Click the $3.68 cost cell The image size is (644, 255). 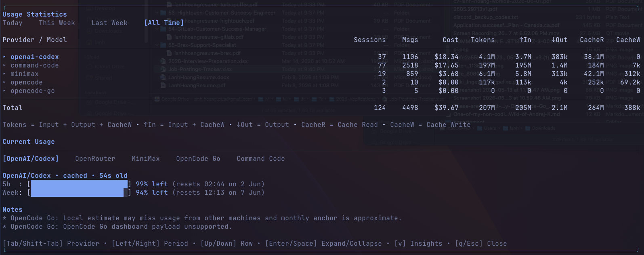click(x=449, y=74)
